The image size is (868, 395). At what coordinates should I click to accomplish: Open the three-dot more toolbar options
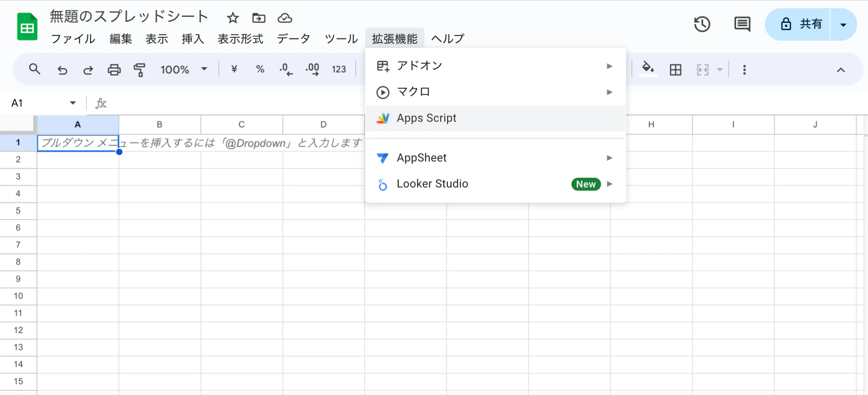[744, 70]
